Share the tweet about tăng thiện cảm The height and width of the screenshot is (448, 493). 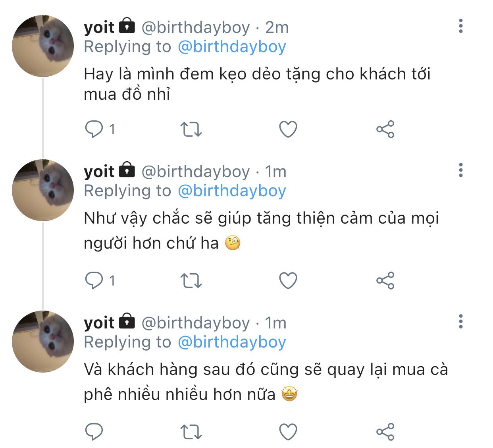point(385,281)
